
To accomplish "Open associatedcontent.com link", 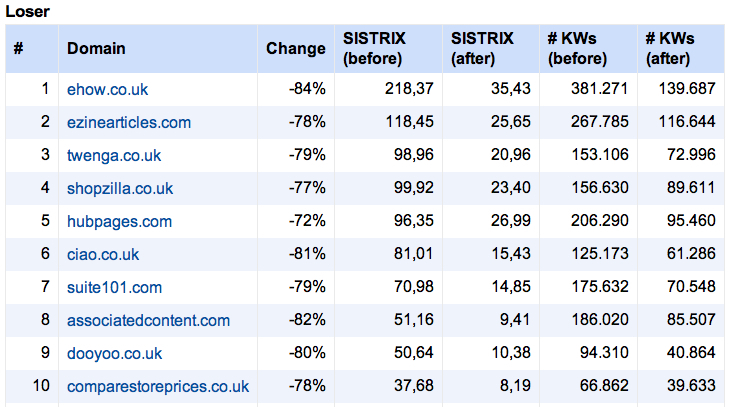I will [x=148, y=321].
